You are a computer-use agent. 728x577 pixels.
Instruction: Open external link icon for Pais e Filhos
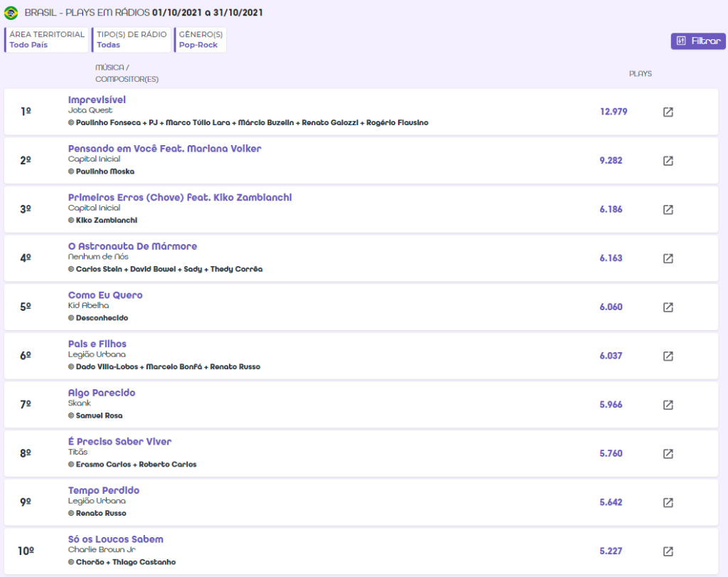(x=668, y=356)
